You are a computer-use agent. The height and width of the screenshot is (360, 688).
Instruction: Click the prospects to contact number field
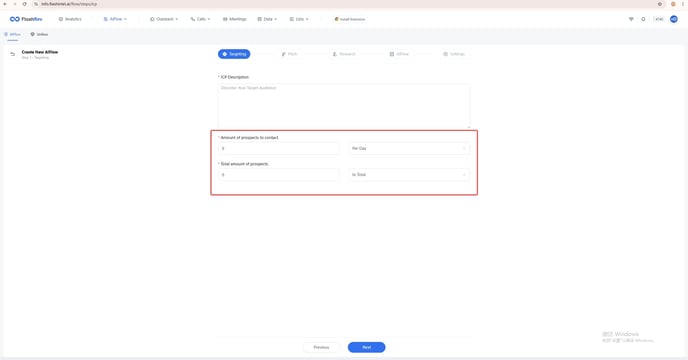(x=279, y=148)
